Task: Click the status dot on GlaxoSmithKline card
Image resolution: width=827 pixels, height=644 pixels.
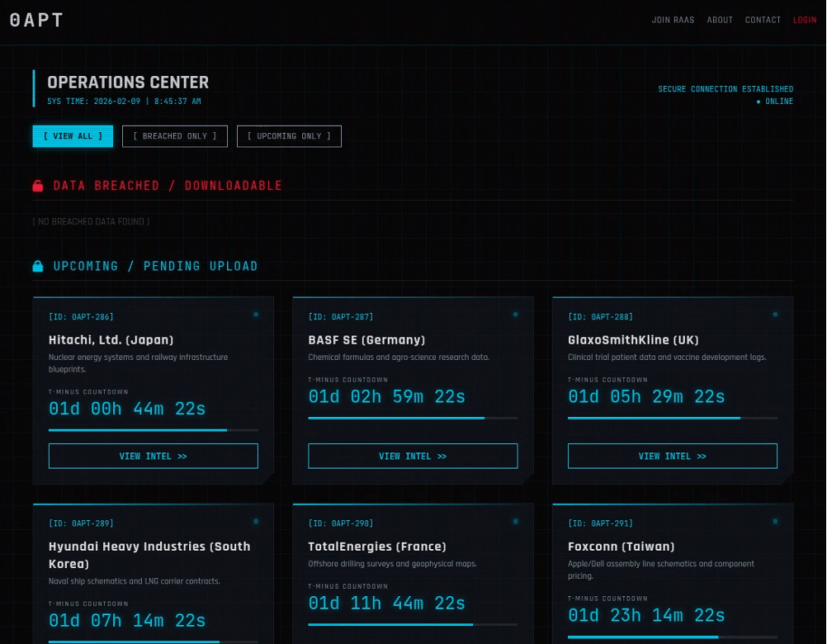Action: (775, 315)
